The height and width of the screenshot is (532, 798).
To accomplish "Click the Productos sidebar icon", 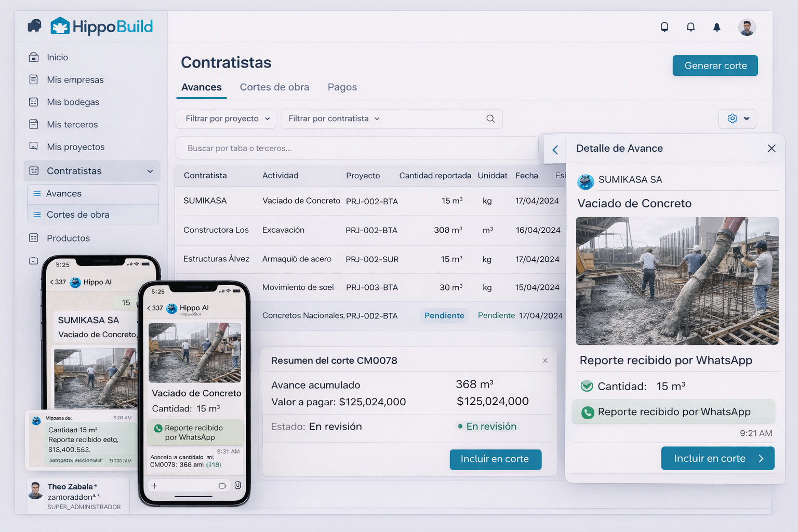I will 34,238.
